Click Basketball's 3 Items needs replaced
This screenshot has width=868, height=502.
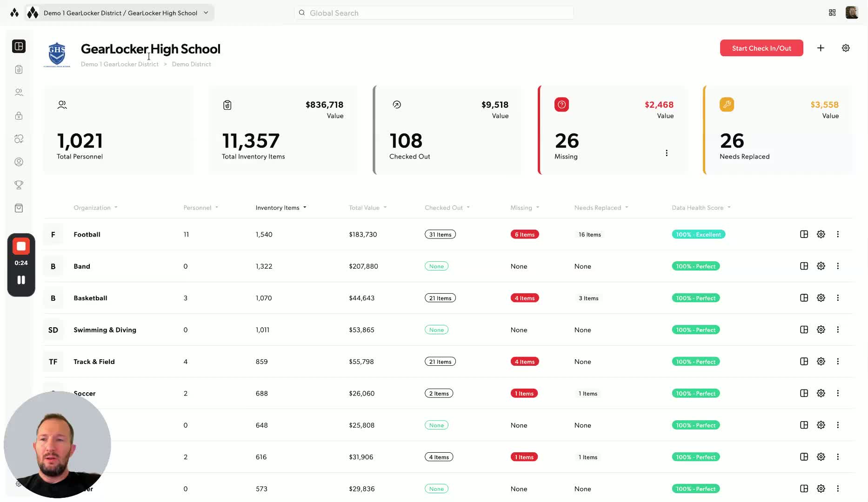[588, 298]
